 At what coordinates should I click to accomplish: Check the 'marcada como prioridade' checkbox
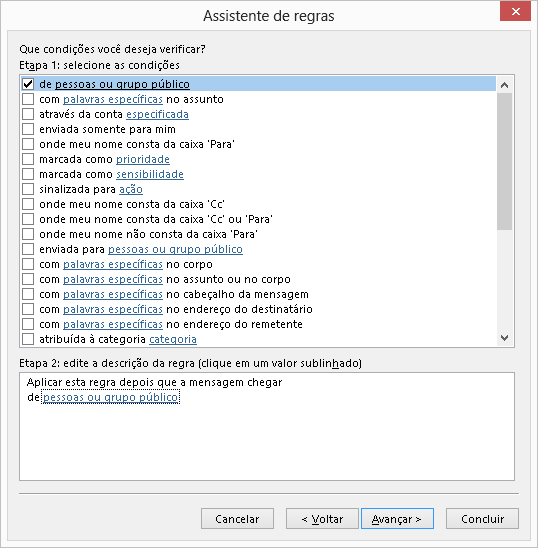point(28,159)
